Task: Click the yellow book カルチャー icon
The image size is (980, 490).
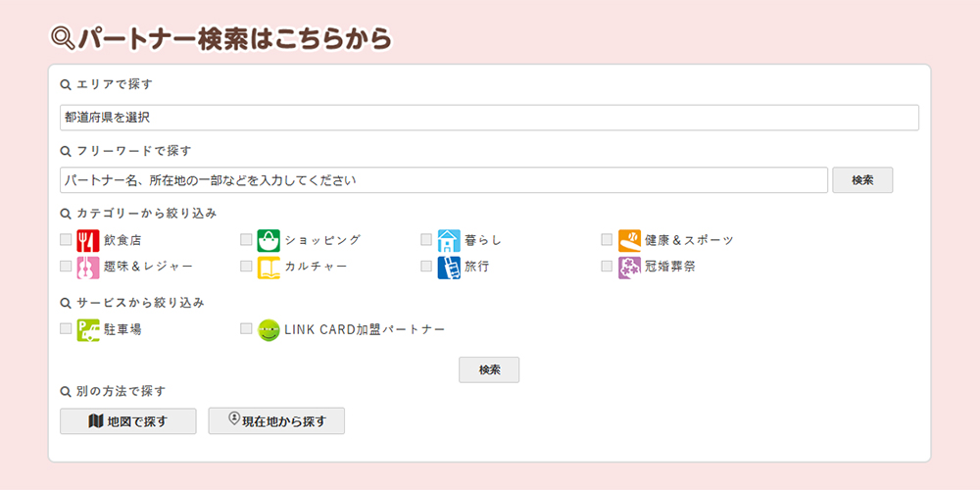Action: (x=269, y=267)
